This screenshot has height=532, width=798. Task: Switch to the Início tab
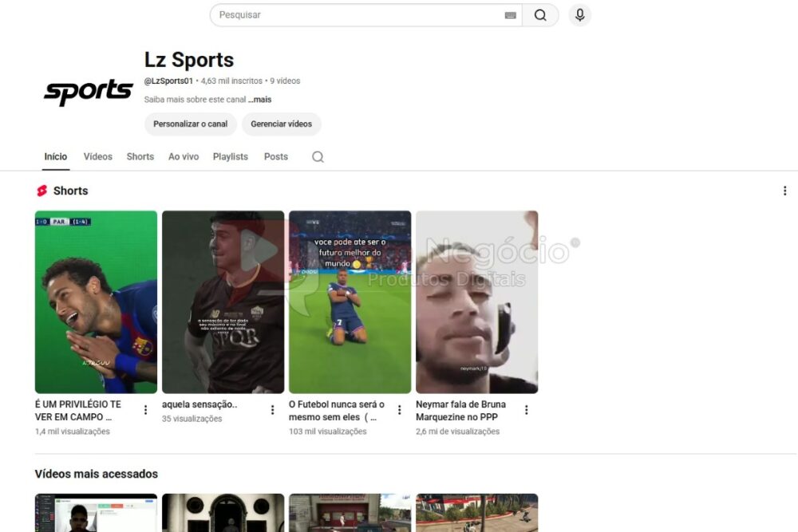tap(56, 156)
